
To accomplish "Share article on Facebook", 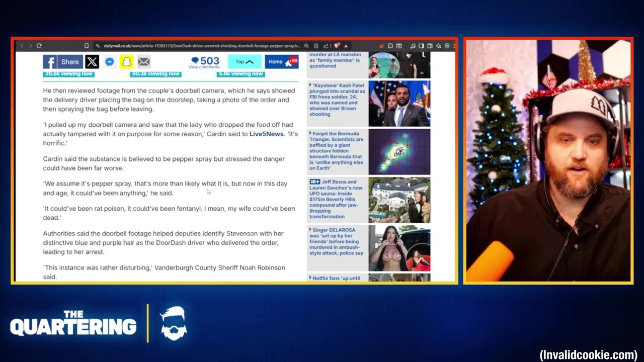I will (x=63, y=62).
